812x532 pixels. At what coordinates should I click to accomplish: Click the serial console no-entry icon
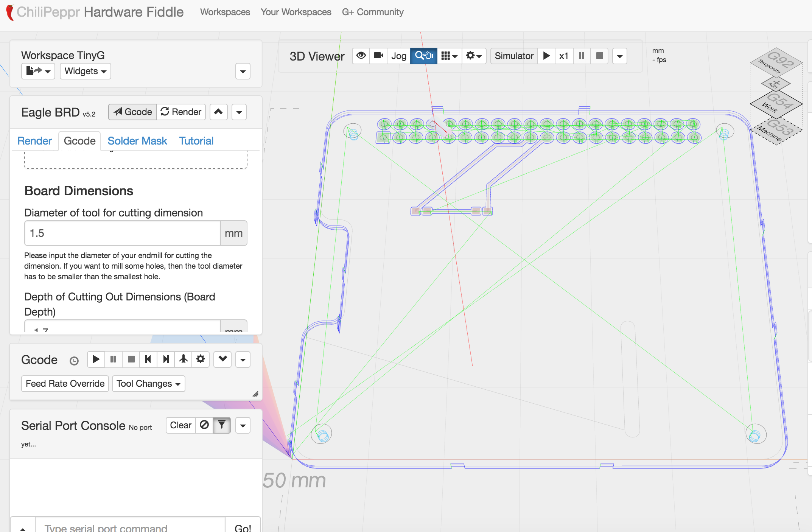coord(204,425)
